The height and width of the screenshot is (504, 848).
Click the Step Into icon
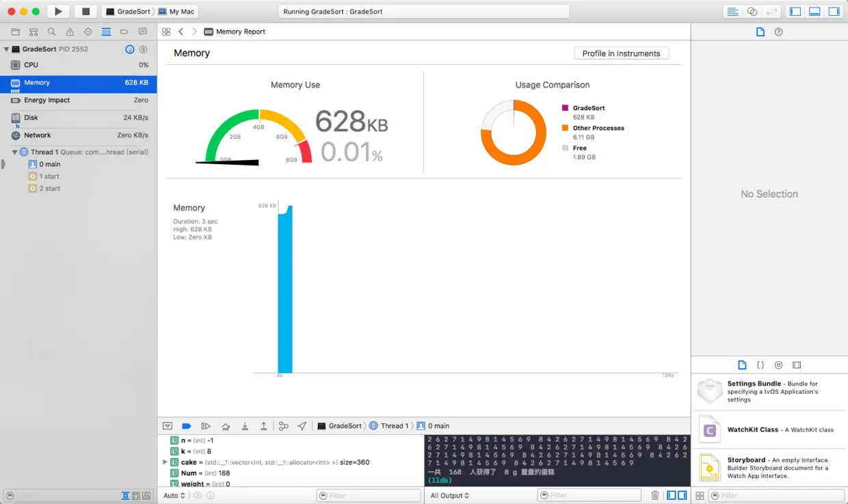click(245, 426)
